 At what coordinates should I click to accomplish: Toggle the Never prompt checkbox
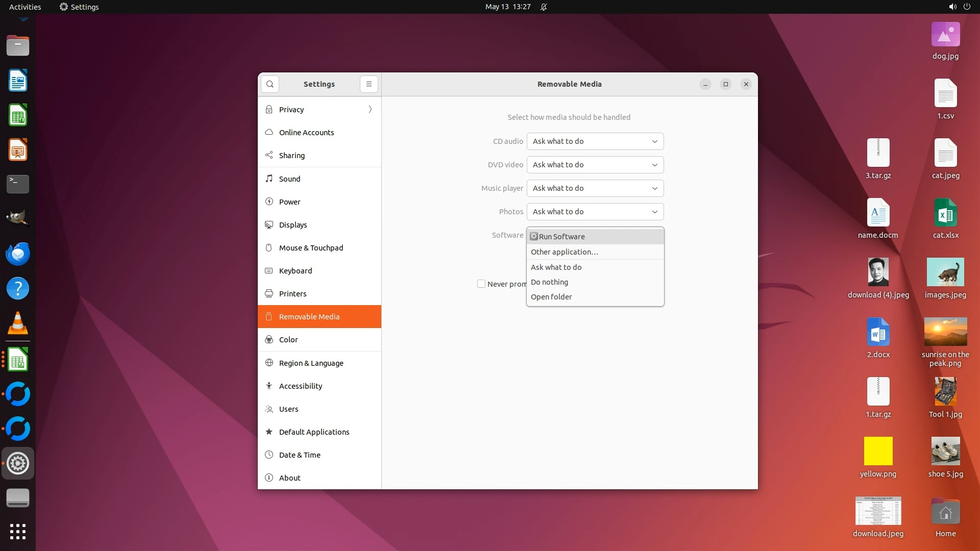click(x=481, y=284)
